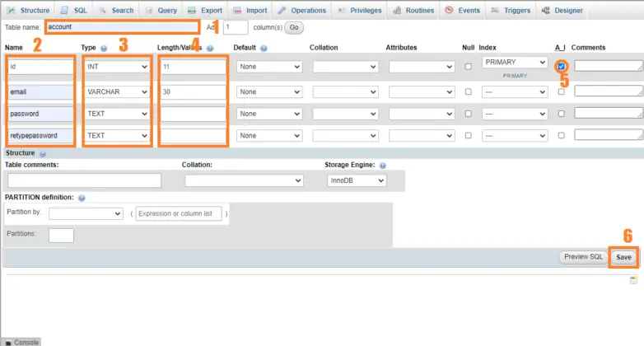Click the Go button to add columns
644x346 pixels.
coord(294,27)
